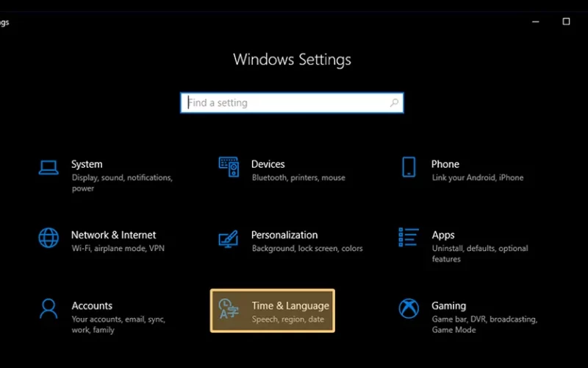Open System settings title

[x=87, y=164]
